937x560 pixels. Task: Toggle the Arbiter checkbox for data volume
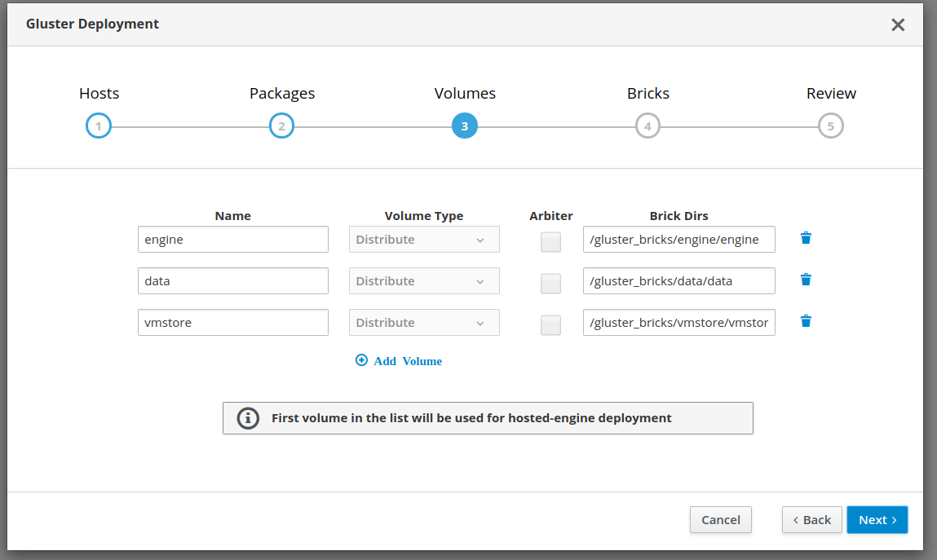tap(551, 283)
